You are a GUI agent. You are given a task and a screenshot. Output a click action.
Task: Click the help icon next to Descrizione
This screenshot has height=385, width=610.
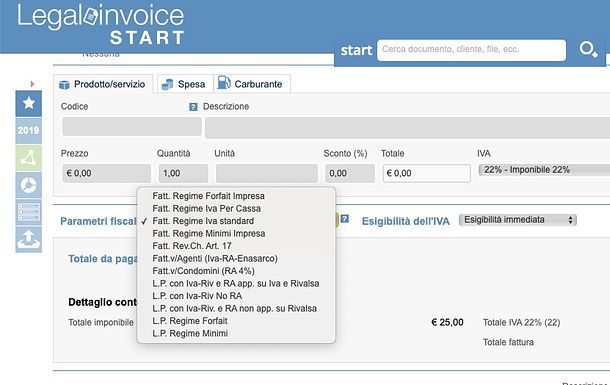tap(193, 107)
